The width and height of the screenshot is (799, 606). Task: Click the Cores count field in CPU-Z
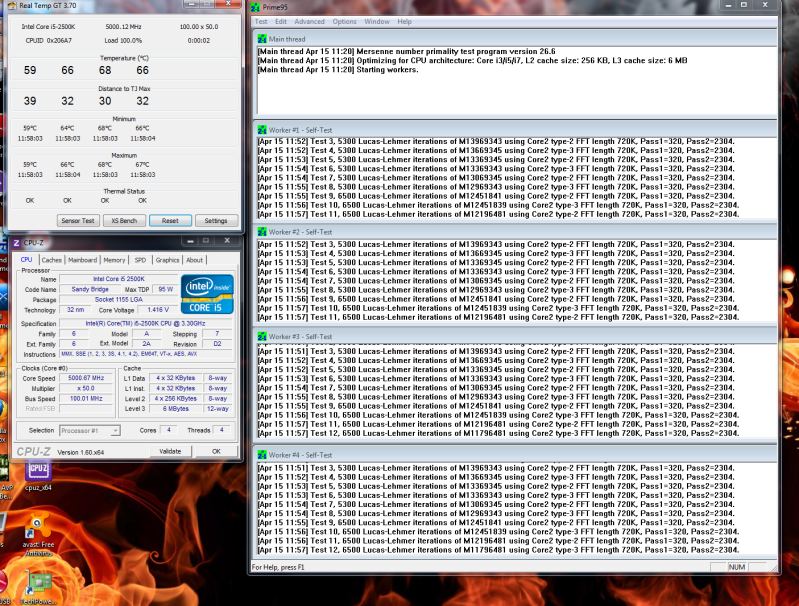168,430
